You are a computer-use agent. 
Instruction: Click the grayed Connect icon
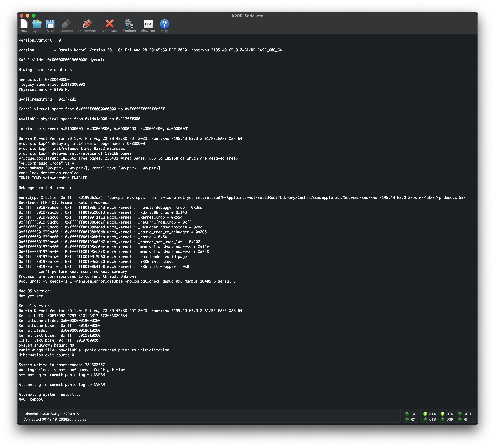[x=66, y=24]
